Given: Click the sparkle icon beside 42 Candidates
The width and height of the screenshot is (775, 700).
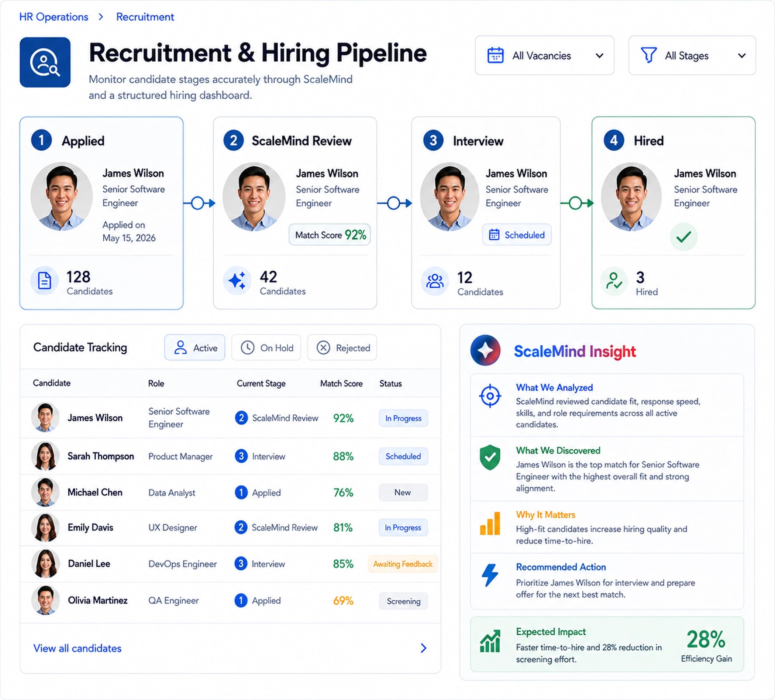Looking at the screenshot, I should pos(237,281).
